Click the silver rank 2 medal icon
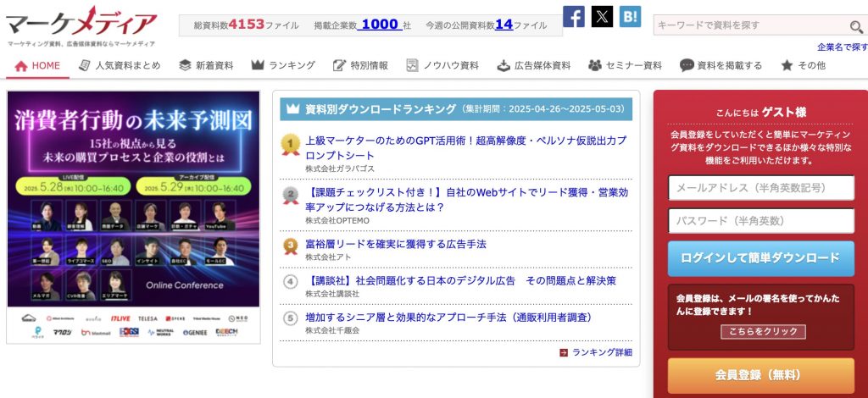This screenshot has height=398, width=868. 290,196
